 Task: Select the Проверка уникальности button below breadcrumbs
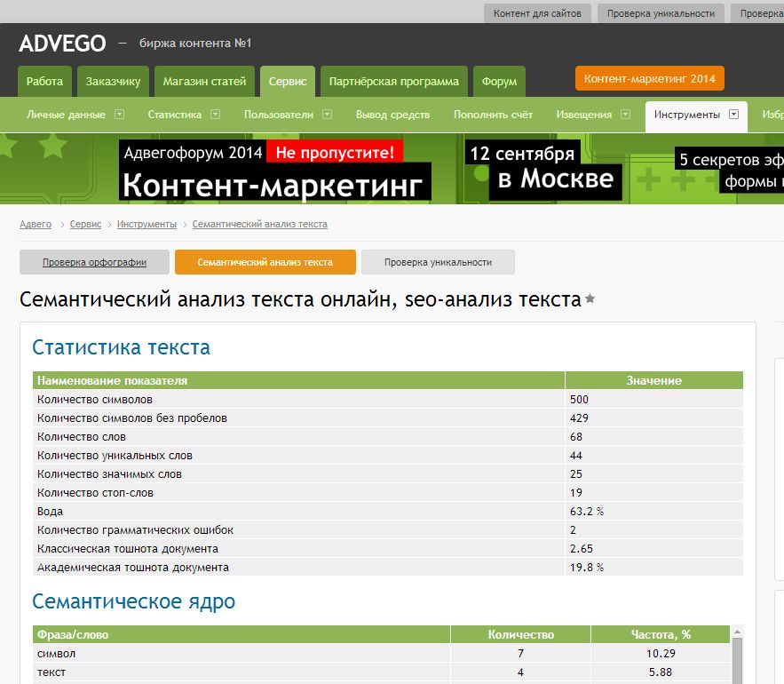[438, 262]
